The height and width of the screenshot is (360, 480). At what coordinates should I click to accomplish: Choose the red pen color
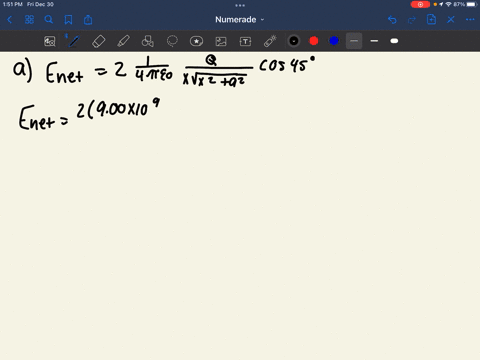pyautogui.click(x=314, y=41)
